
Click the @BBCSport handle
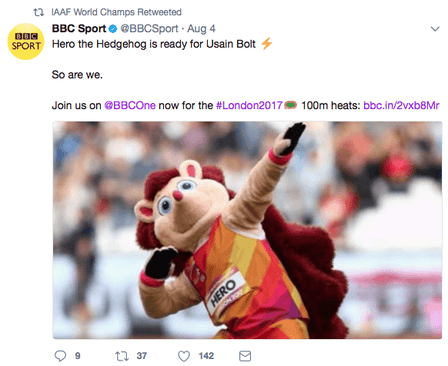point(149,29)
